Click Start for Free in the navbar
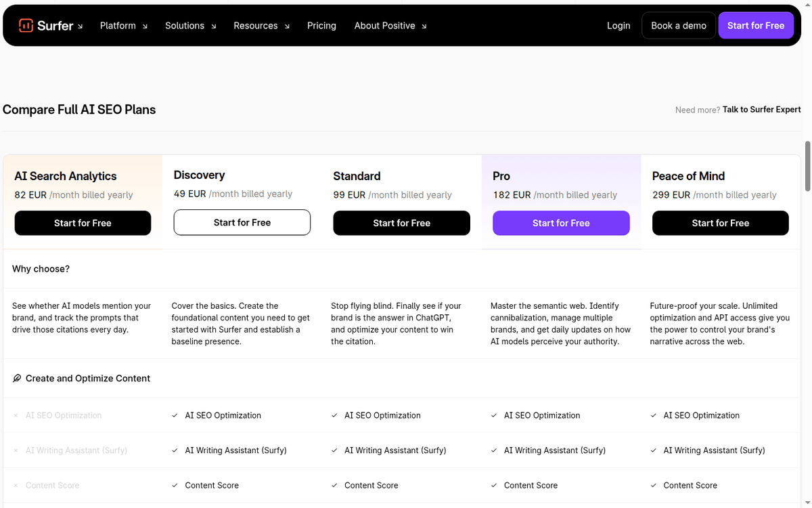 (756, 26)
